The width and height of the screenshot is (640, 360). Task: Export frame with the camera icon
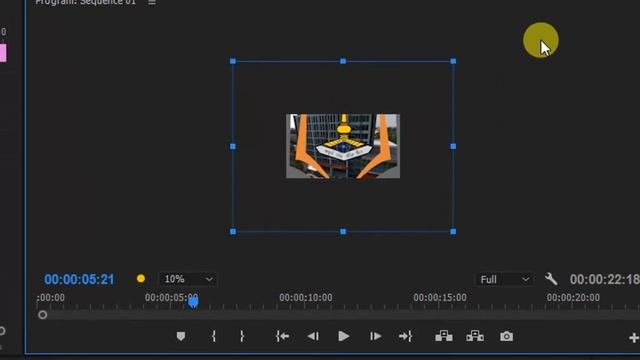click(x=507, y=336)
